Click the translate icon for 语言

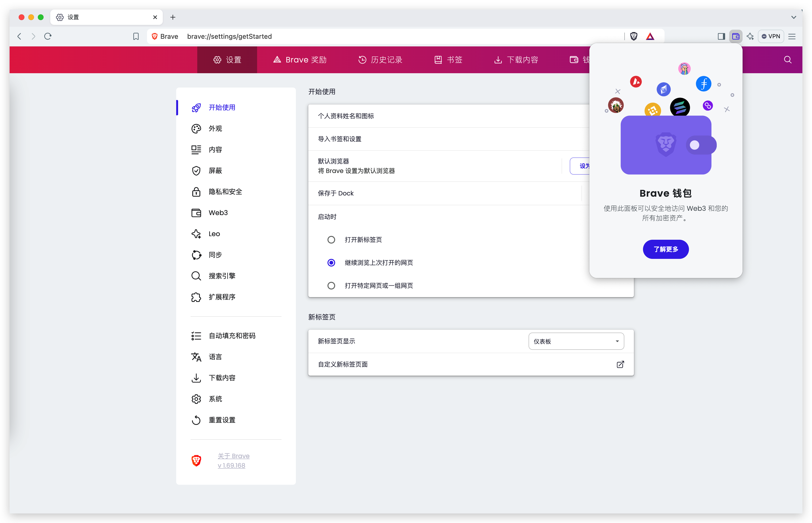[196, 357]
